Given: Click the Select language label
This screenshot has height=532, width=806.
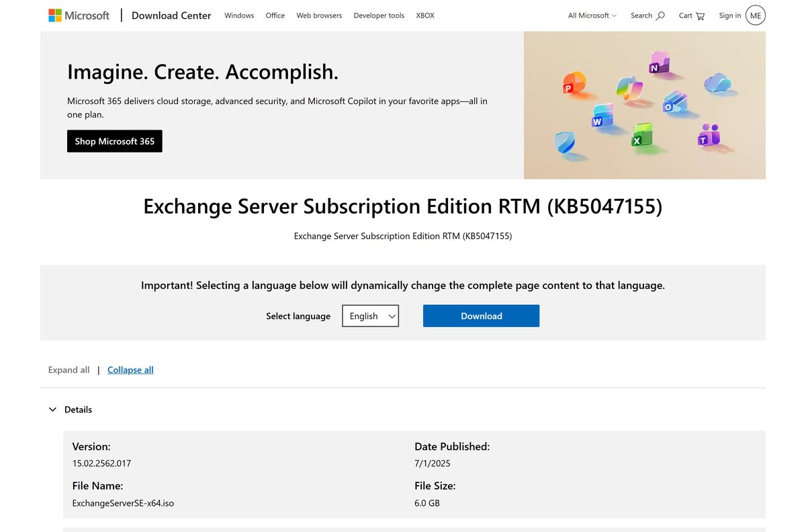Looking at the screenshot, I should point(298,316).
